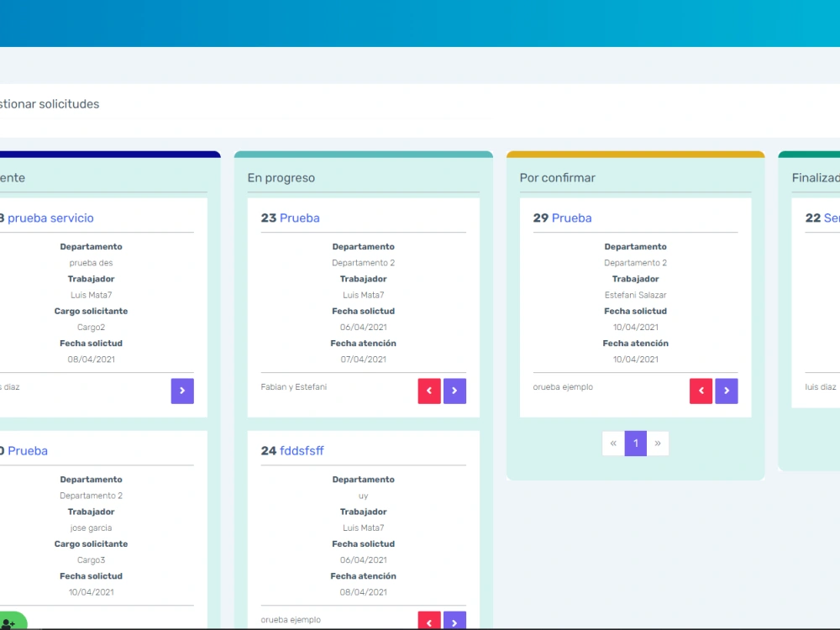Move request 24 fddsfsff back with red arrow
Image resolution: width=840 pixels, height=630 pixels.
tap(429, 621)
